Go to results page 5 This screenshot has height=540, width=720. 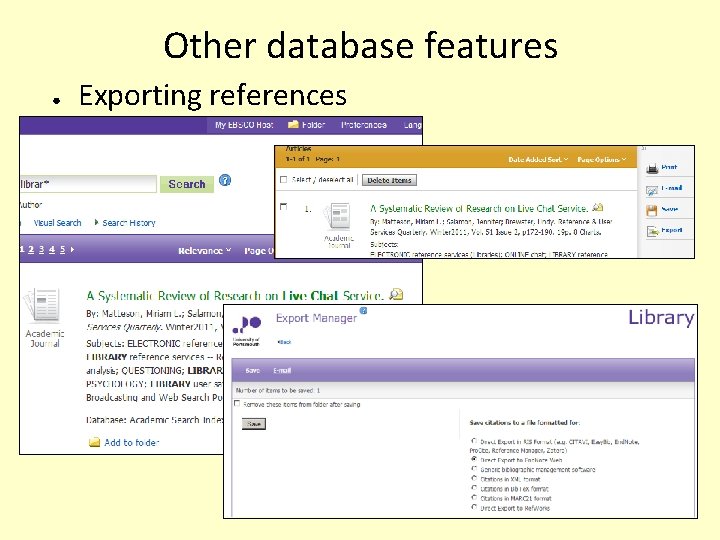[62, 249]
